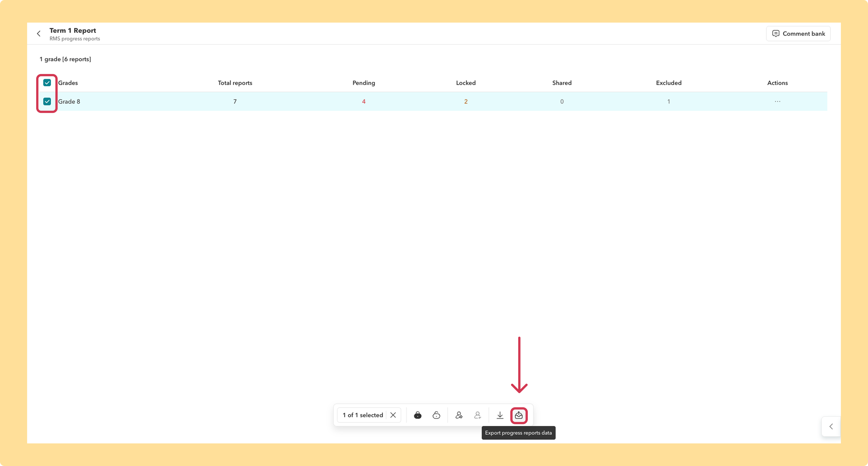Open the Comment bank
The image size is (868, 466).
[798, 34]
